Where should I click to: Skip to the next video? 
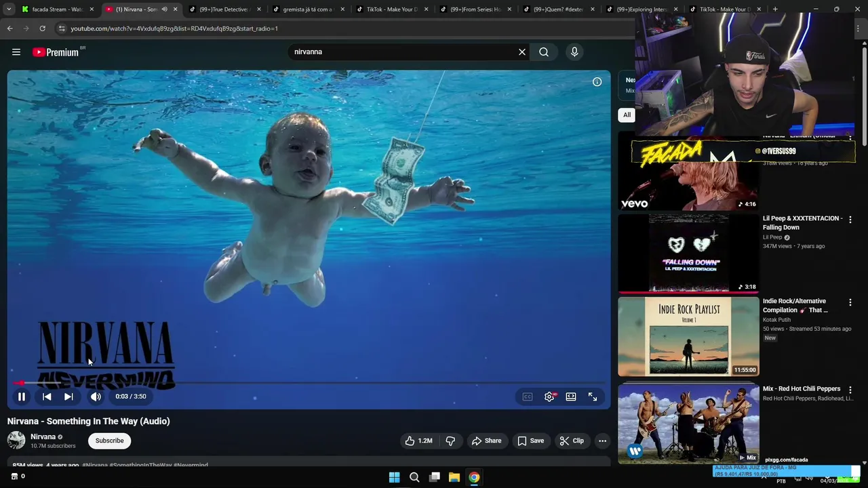68,396
